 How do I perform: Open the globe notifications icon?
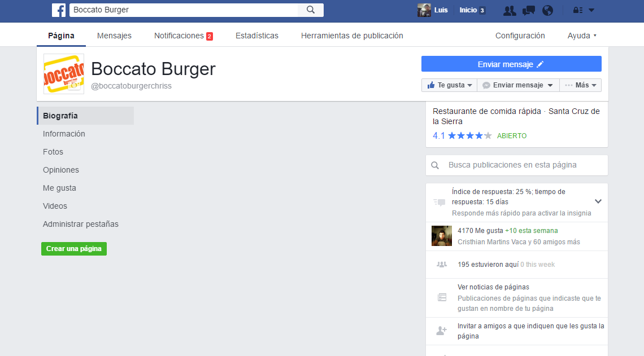click(547, 10)
